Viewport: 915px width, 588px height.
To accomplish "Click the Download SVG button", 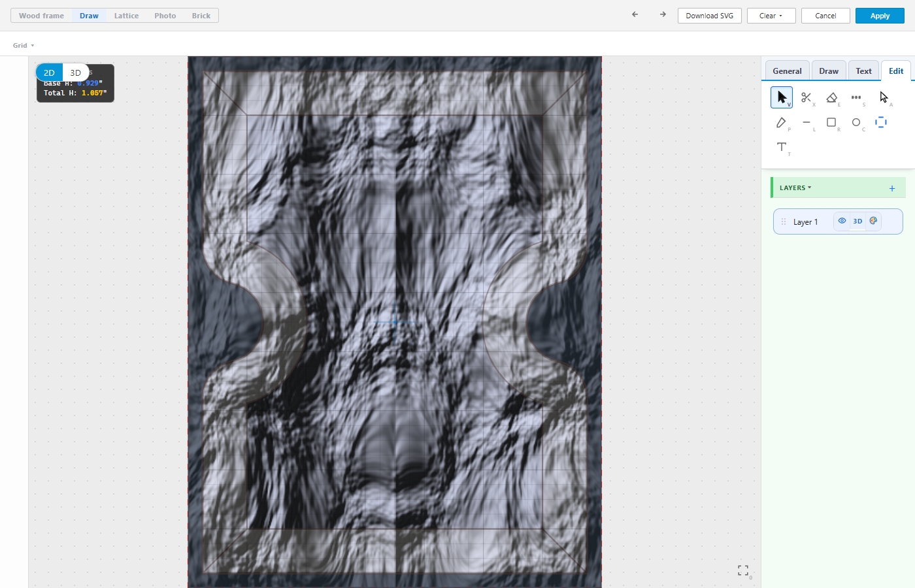I will pos(710,16).
